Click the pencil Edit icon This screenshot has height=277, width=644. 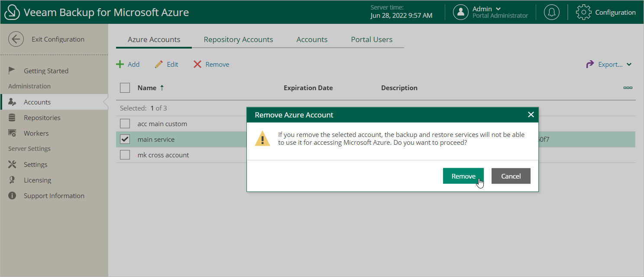click(159, 64)
